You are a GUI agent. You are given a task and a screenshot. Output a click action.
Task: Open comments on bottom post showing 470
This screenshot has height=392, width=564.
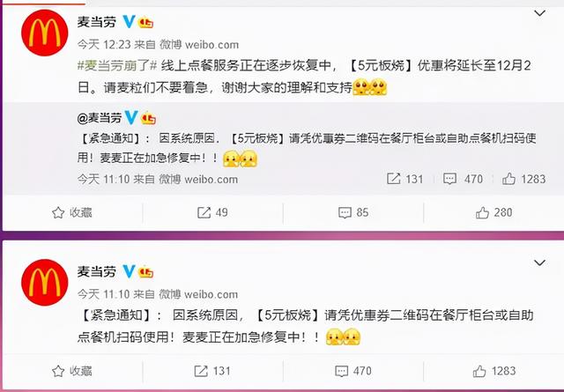pyautogui.click(x=353, y=371)
